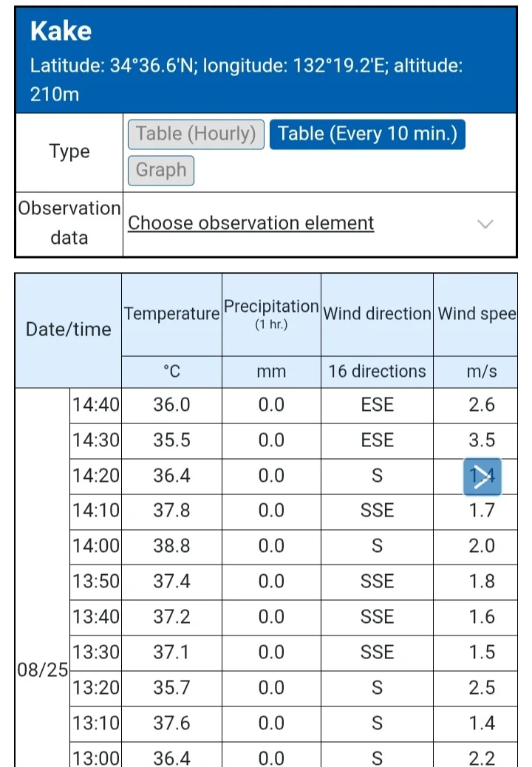Screen dimensions: 532x767
Task: Click the Wind direction column header
Action: tap(377, 314)
